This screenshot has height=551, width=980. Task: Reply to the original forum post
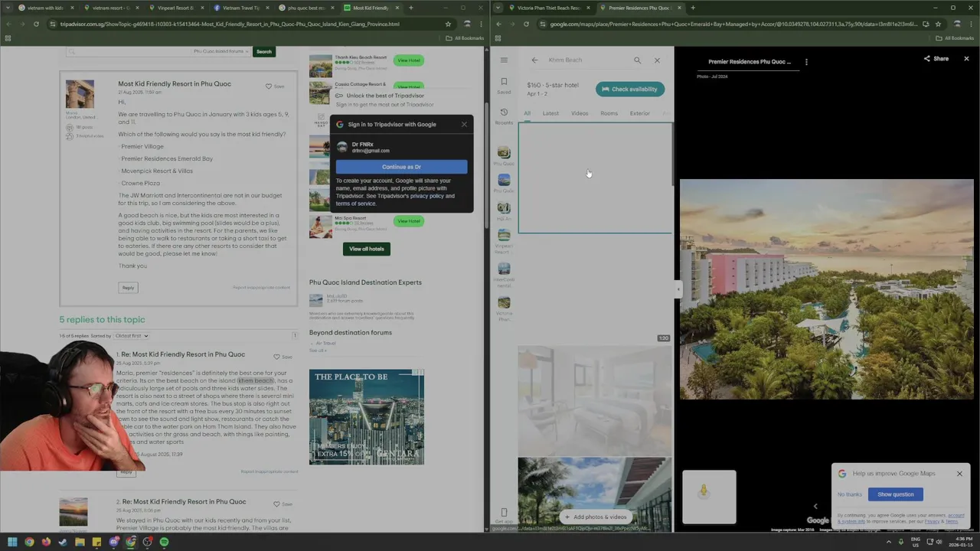[128, 288]
